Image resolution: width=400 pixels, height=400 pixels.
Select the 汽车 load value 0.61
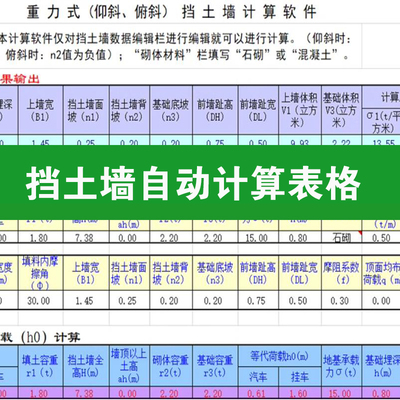tap(257, 393)
